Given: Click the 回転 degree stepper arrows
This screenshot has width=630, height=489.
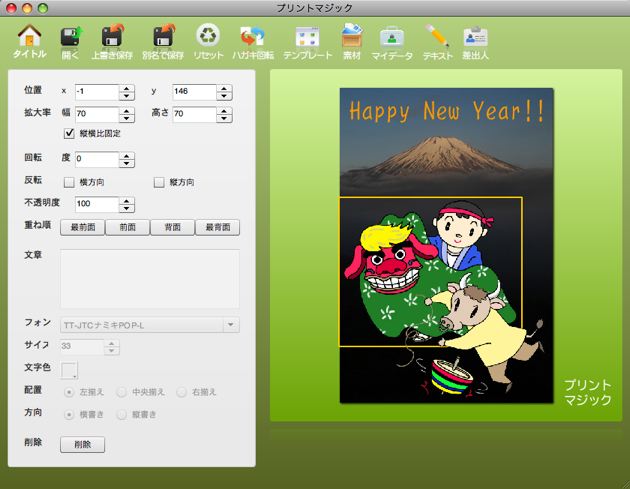Looking at the screenshot, I should [127, 159].
